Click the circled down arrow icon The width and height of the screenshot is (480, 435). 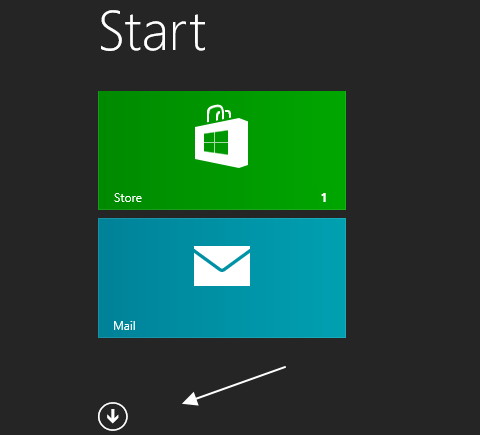(113, 416)
